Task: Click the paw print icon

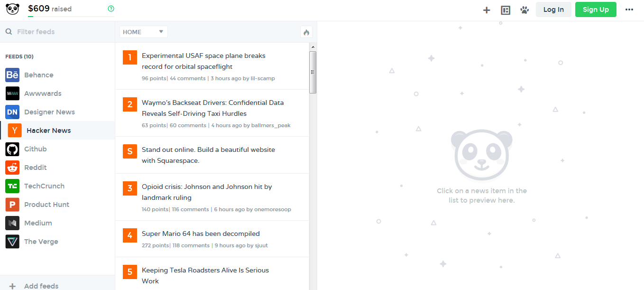Action: click(x=524, y=10)
